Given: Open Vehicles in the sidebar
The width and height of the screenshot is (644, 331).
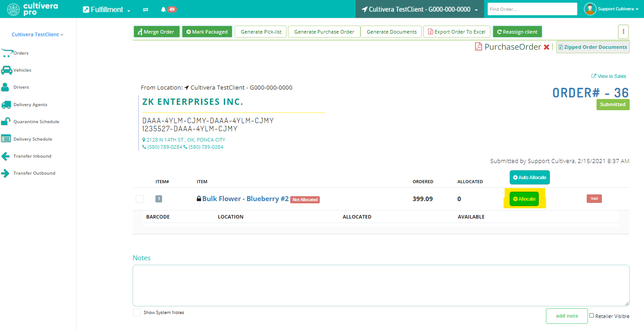Looking at the screenshot, I should pyautogui.click(x=22, y=70).
